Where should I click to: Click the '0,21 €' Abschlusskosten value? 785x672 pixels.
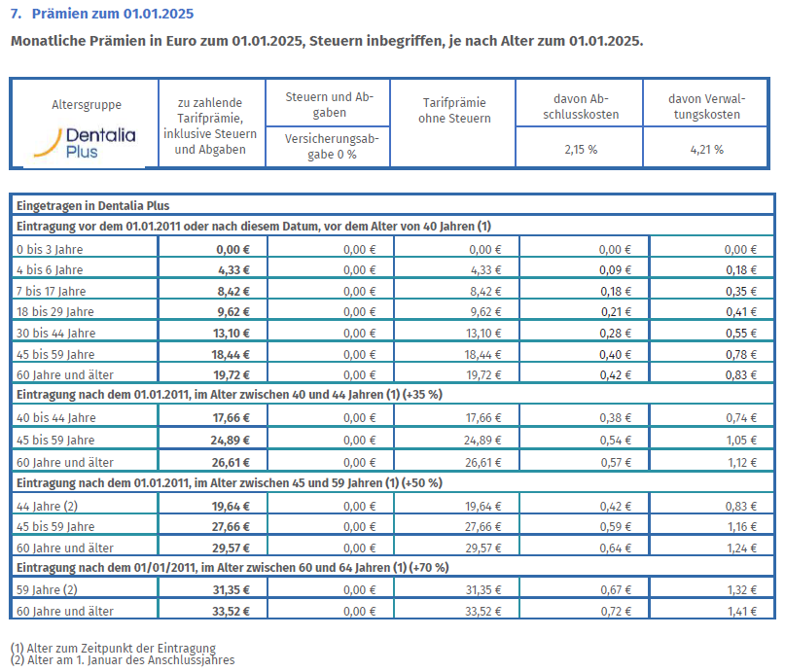point(616,311)
